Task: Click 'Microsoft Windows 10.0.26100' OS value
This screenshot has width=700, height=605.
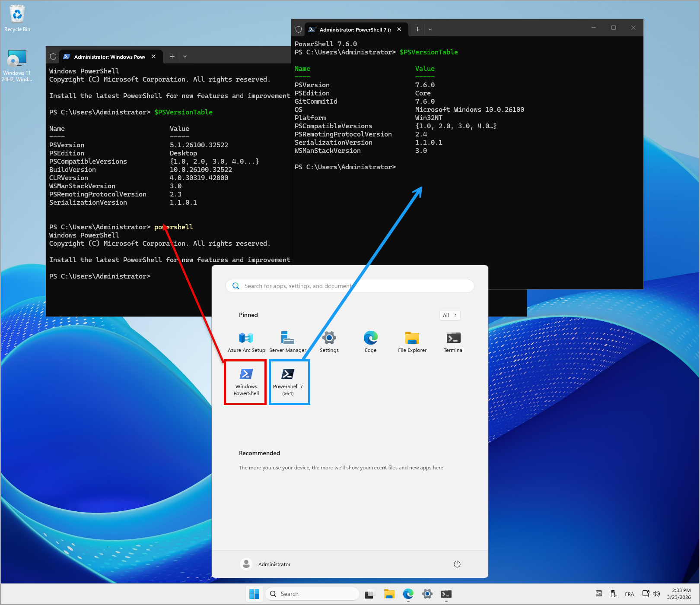Action: pyautogui.click(x=470, y=110)
